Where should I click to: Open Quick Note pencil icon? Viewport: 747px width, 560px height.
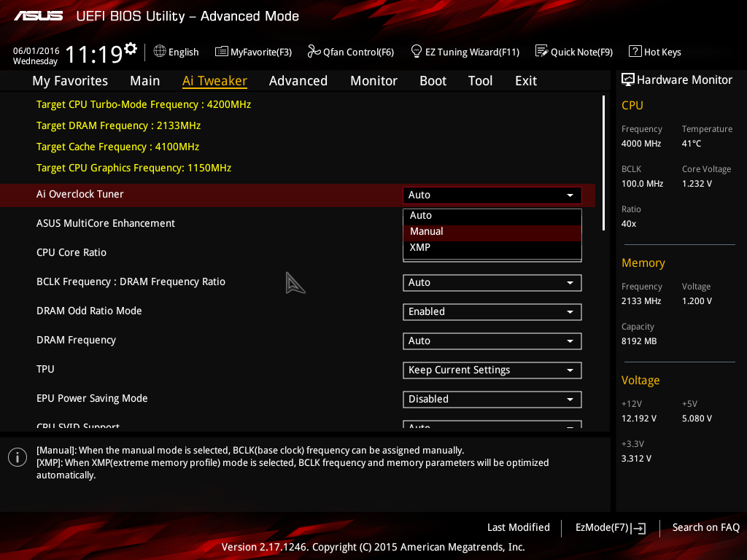(542, 51)
